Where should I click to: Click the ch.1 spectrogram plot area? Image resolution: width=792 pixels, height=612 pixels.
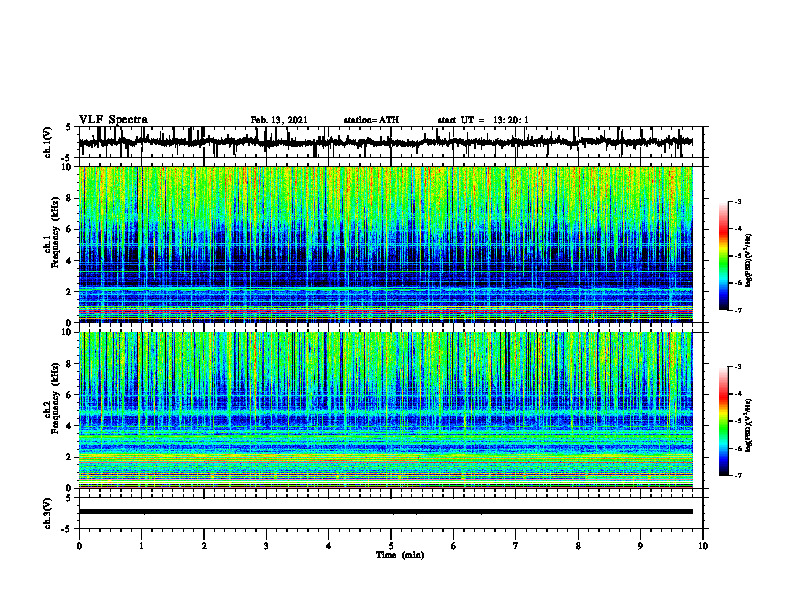386,244
